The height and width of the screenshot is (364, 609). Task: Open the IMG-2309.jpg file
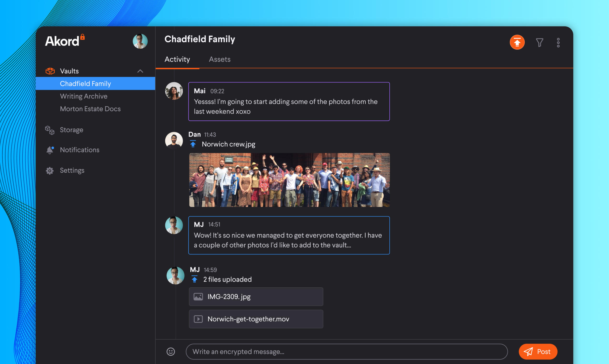pyautogui.click(x=256, y=296)
